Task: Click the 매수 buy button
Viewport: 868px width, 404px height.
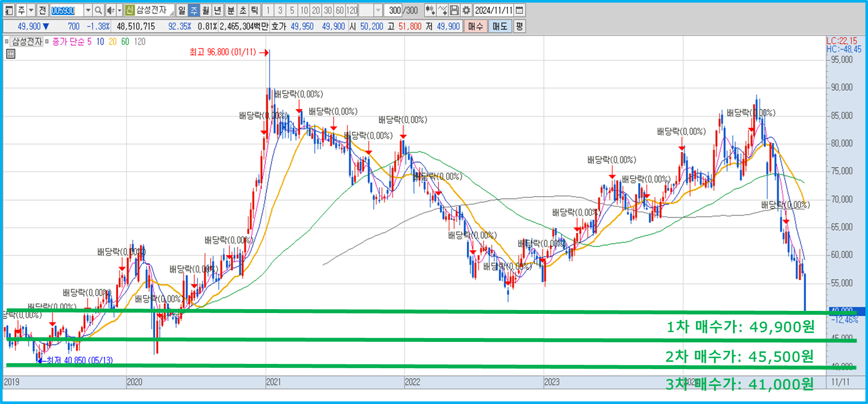Action: [x=475, y=26]
